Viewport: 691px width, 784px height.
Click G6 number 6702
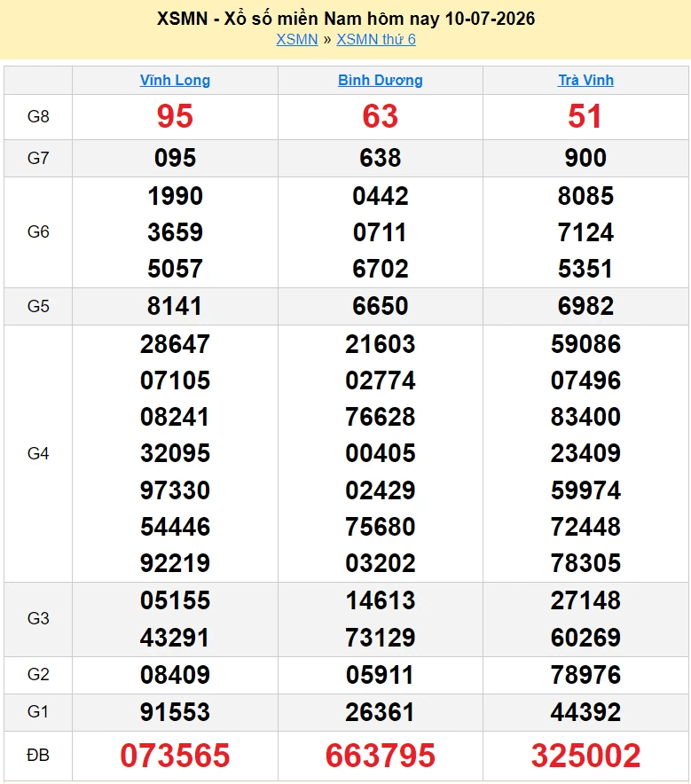coord(381,269)
